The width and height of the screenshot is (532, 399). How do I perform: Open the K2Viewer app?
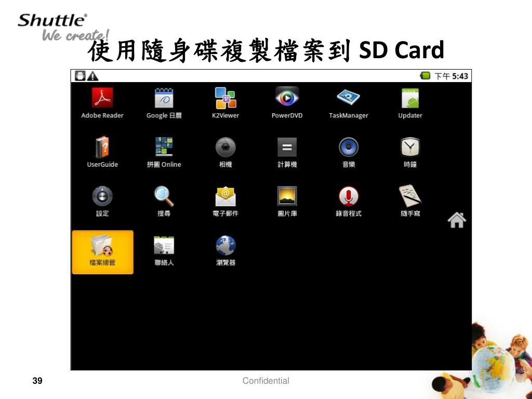pos(225,103)
